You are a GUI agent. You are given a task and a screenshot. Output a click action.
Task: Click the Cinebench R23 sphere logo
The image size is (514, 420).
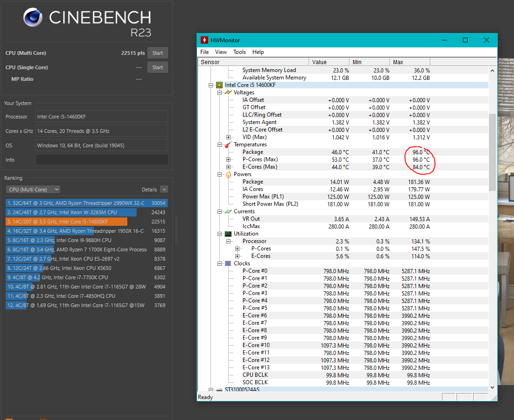33,17
